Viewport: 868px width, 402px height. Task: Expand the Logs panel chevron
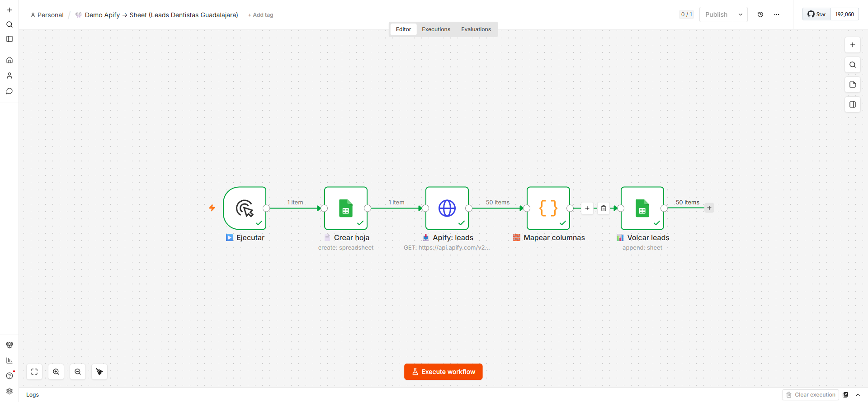(x=858, y=395)
